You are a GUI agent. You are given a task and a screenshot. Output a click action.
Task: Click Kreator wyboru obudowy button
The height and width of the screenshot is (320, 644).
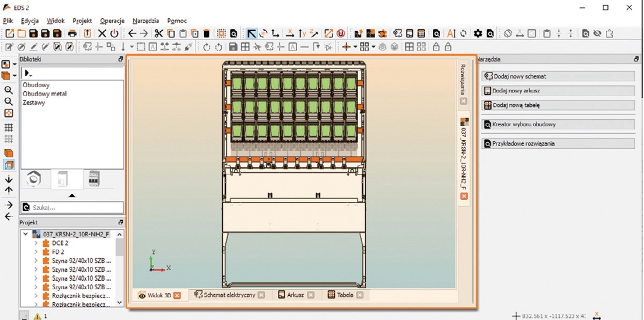tap(558, 124)
